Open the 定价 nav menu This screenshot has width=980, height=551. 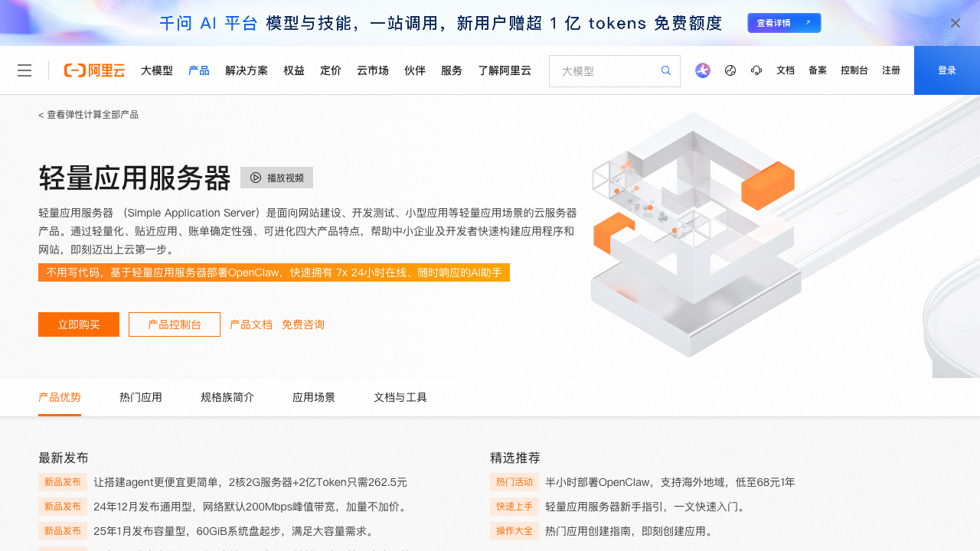(331, 70)
